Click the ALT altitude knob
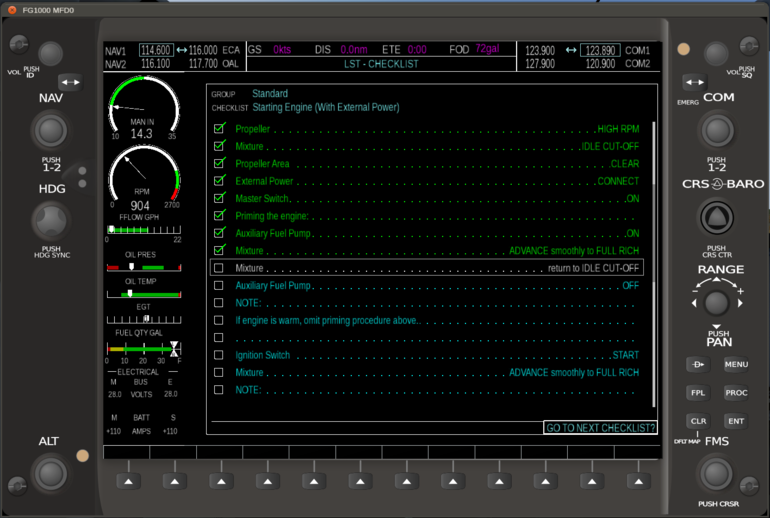 pos(49,472)
